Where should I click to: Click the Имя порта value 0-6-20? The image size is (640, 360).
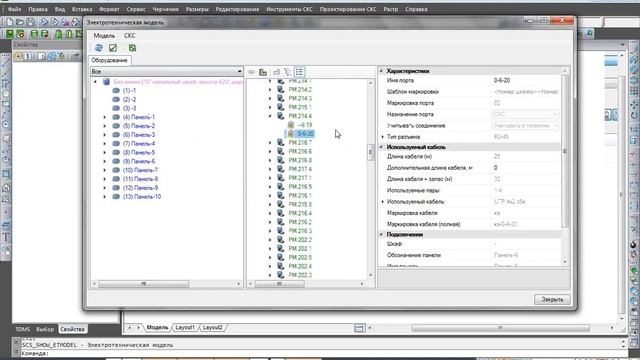[x=502, y=80]
